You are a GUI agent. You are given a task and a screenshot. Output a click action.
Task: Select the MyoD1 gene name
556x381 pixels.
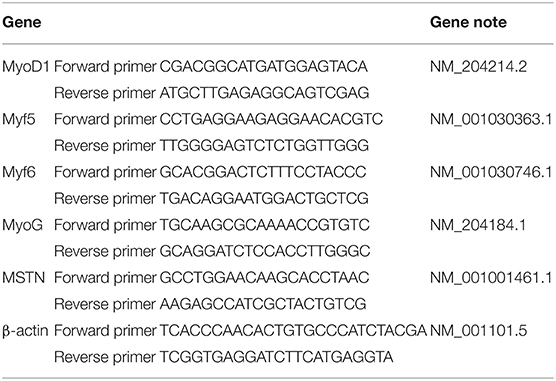click(26, 67)
